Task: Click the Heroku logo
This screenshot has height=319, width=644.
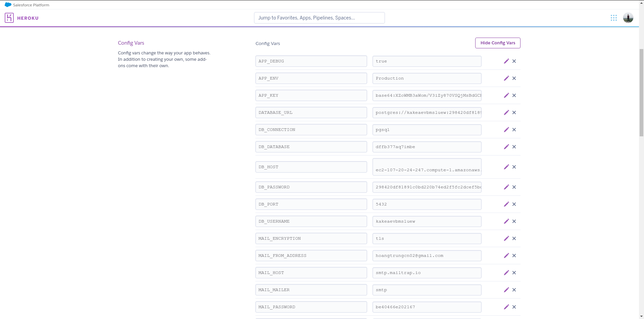Action: [x=9, y=18]
